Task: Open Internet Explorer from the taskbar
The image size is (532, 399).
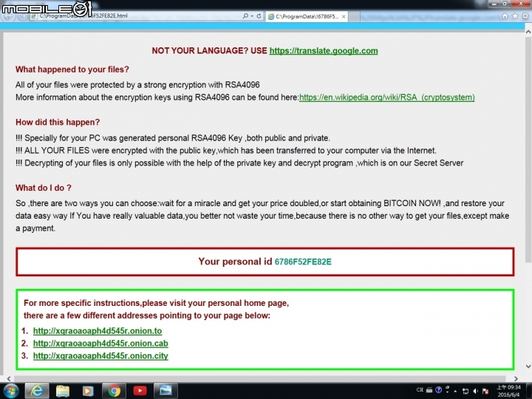Action: click(37, 391)
